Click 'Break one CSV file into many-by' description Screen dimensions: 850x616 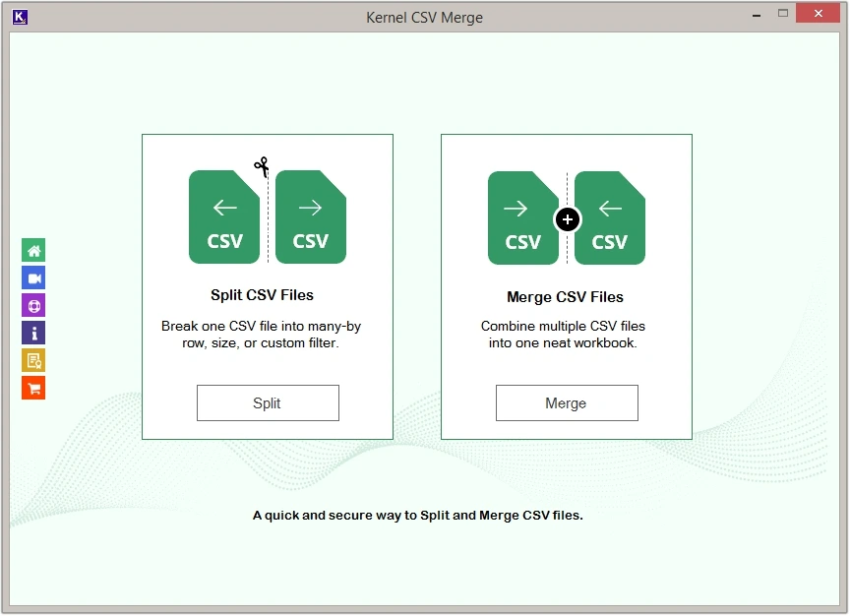coord(262,326)
